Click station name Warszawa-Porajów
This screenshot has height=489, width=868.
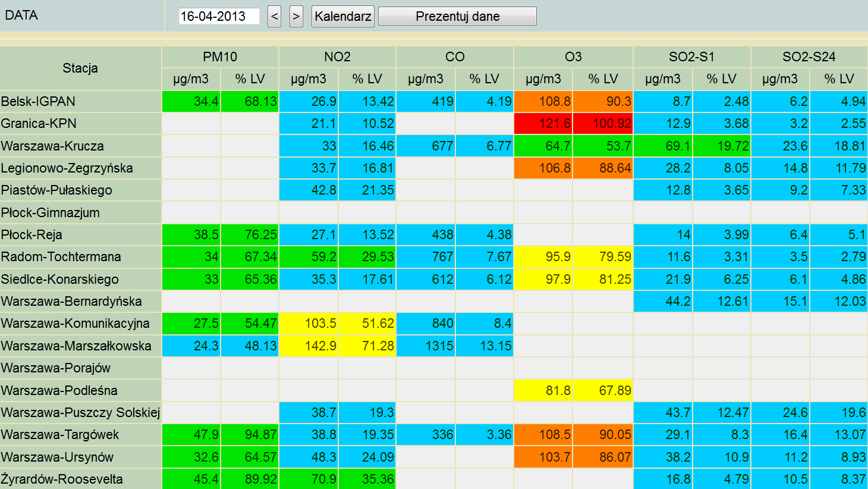pyautogui.click(x=55, y=368)
